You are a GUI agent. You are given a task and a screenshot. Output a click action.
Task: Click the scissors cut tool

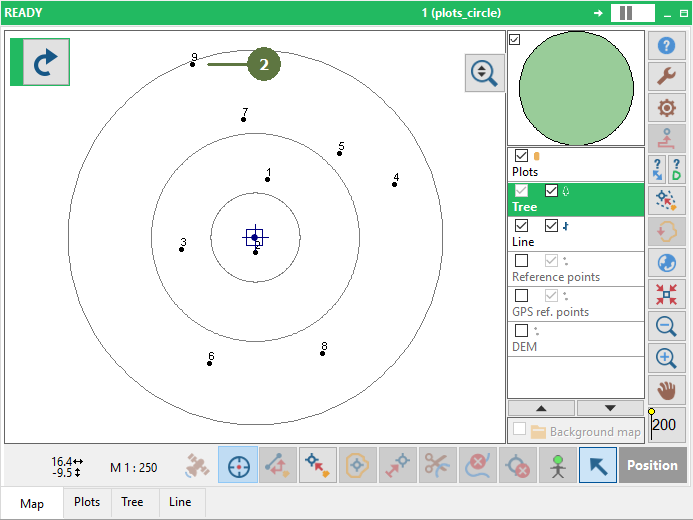[438, 465]
